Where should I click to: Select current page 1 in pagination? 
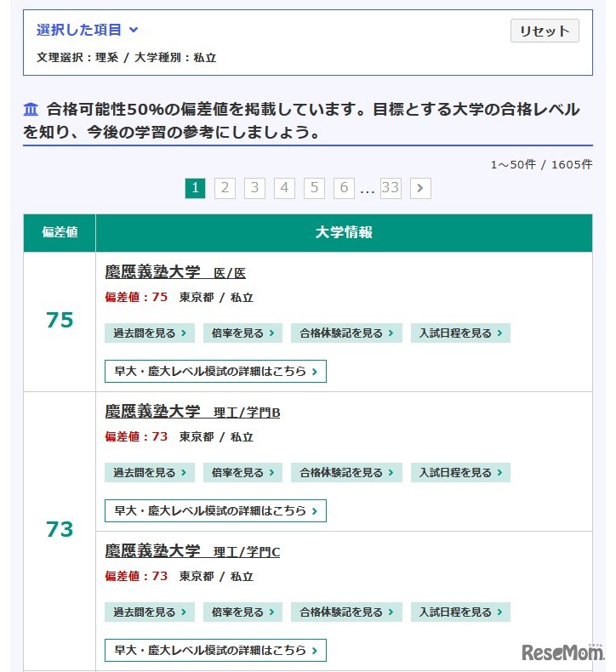point(195,188)
